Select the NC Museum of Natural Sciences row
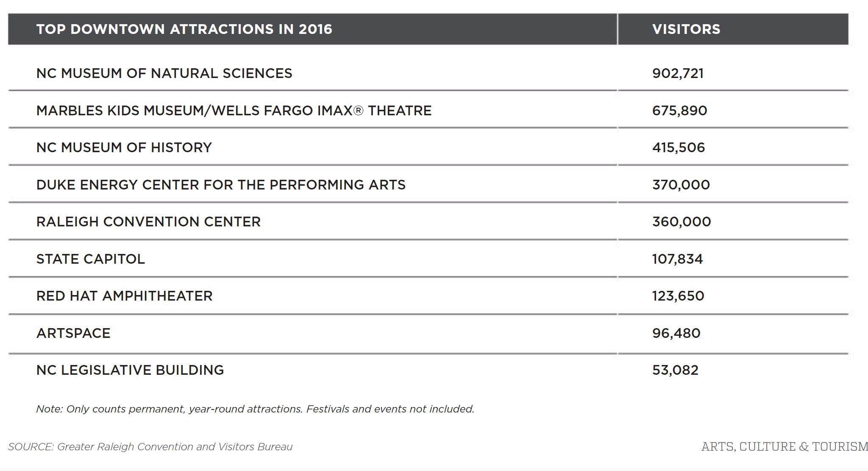This screenshot has height=471, width=868. click(164, 73)
